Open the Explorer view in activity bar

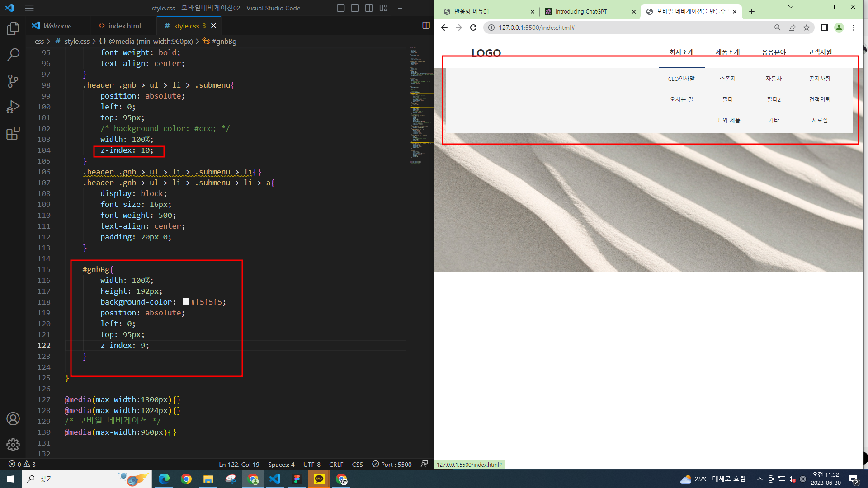(x=13, y=29)
